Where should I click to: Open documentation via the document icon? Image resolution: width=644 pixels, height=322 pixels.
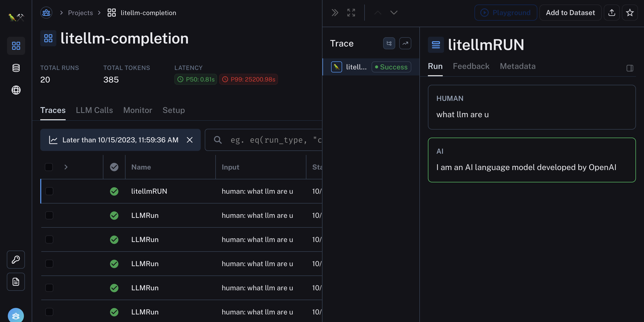click(x=16, y=282)
